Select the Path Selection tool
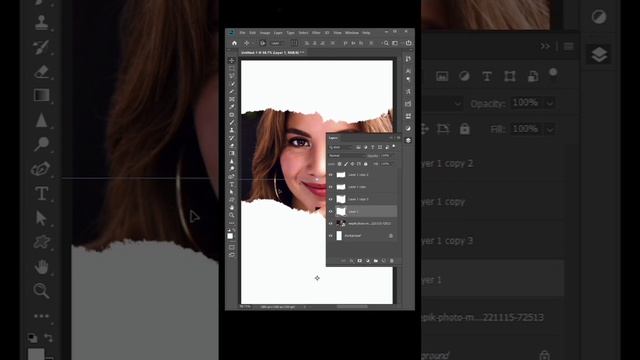The image size is (640, 360). pyautogui.click(x=231, y=192)
